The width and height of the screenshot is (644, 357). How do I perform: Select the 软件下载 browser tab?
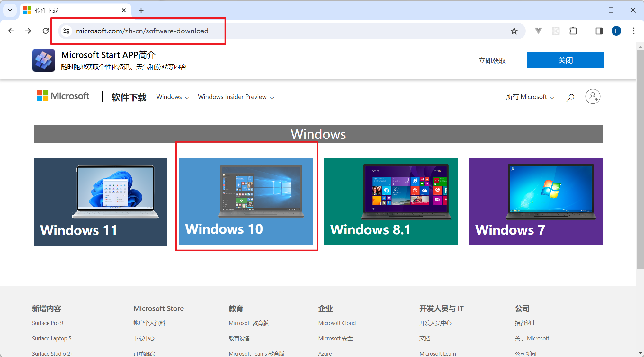[76, 10]
